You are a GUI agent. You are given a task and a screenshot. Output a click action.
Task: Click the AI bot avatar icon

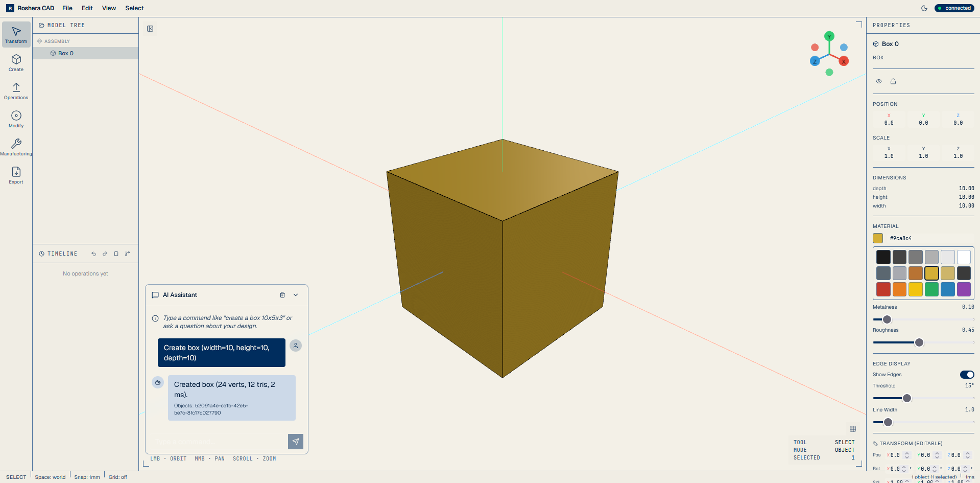pos(158,382)
